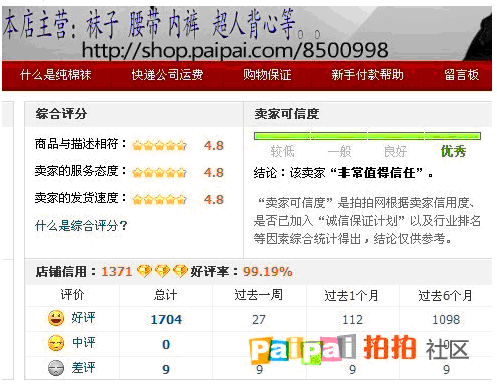Select the 综合评分 section heading

(61, 114)
